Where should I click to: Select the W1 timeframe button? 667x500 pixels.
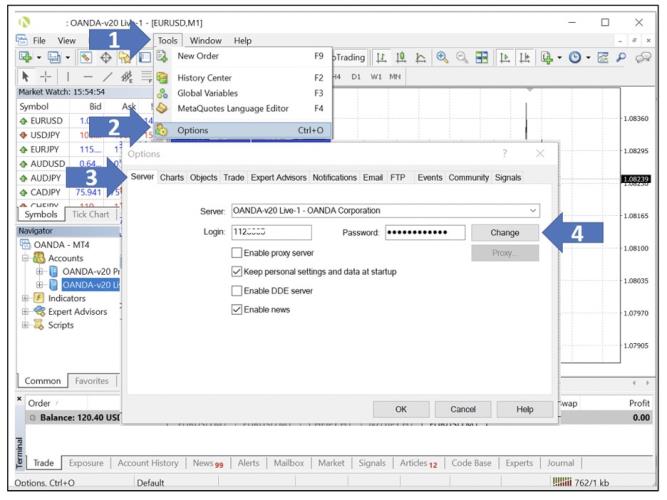[376, 77]
